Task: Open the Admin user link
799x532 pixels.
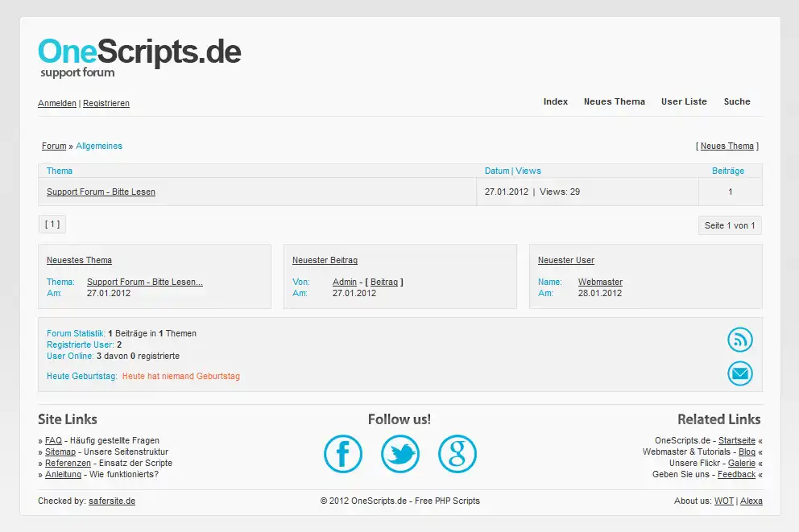Action: point(345,282)
